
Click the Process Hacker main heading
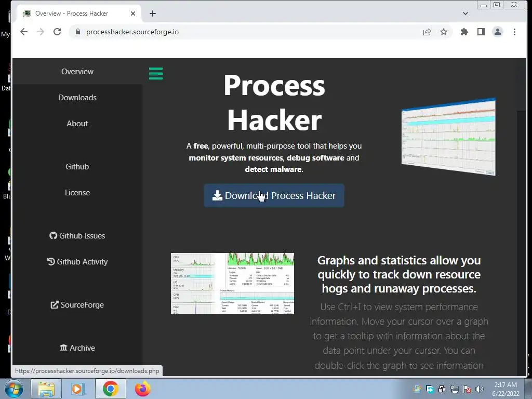click(x=274, y=102)
